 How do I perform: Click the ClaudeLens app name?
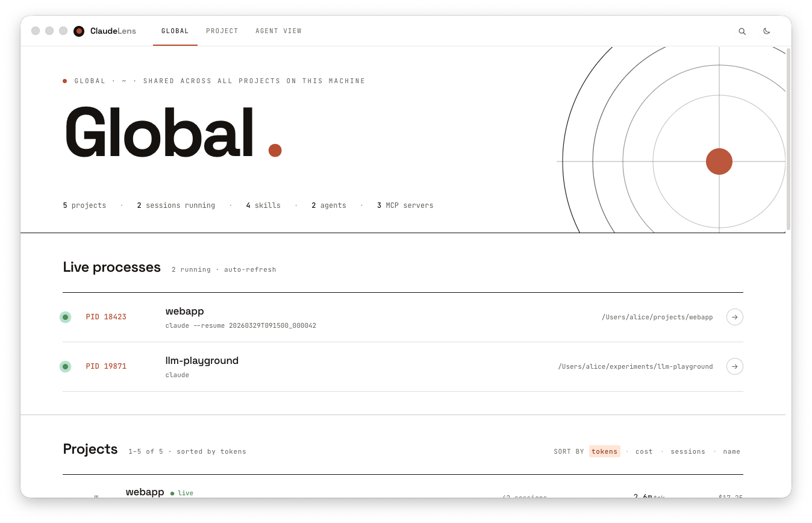pos(113,31)
